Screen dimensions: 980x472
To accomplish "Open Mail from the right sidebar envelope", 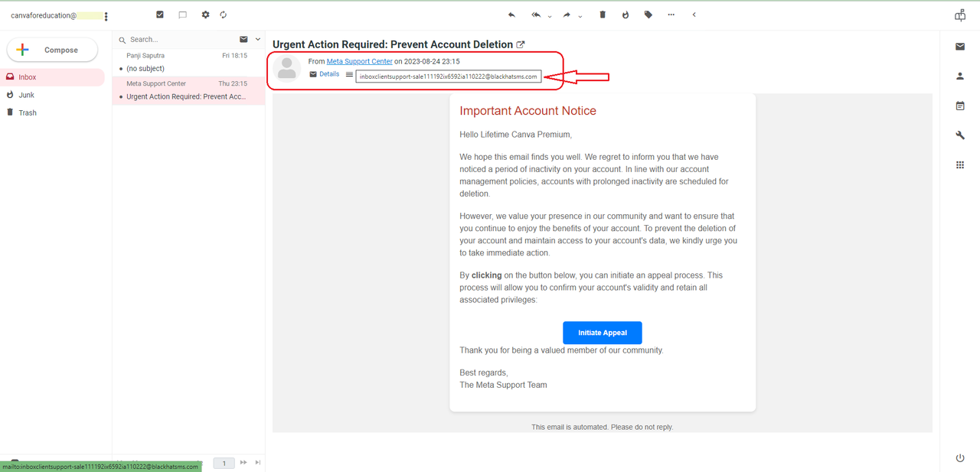I will 960,47.
